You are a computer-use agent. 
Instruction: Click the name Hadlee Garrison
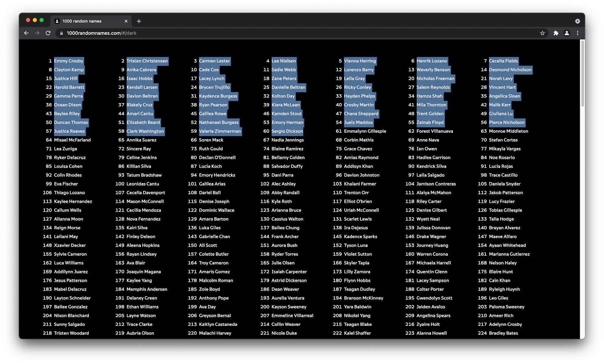coord(434,158)
